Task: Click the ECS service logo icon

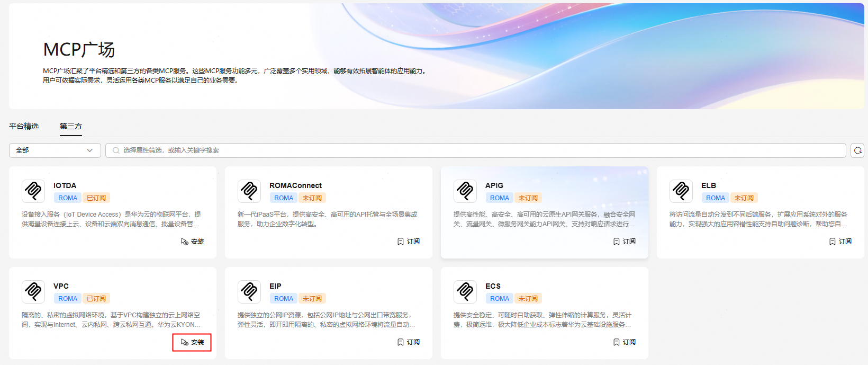Action: 465,291
